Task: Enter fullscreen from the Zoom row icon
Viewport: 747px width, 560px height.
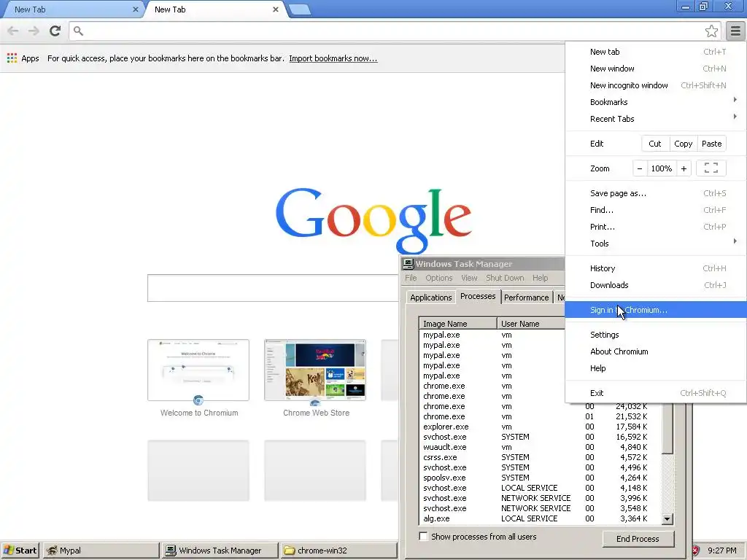Action: [x=711, y=168]
